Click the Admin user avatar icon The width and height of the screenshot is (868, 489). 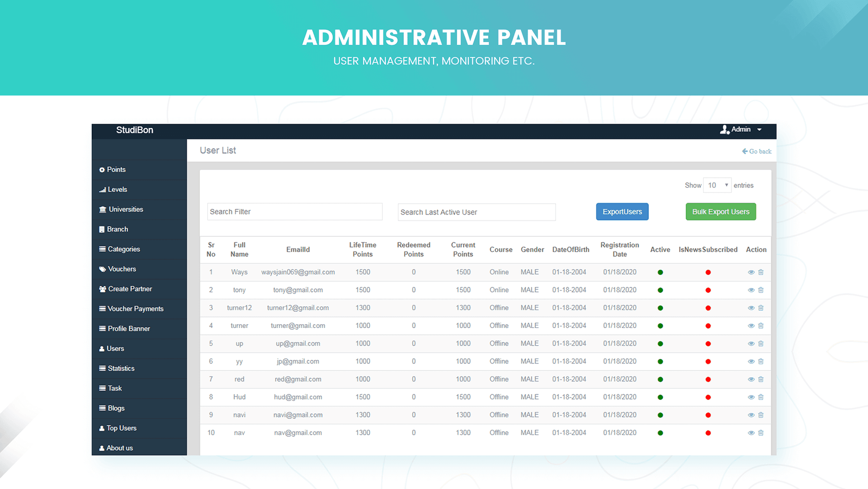click(x=725, y=130)
